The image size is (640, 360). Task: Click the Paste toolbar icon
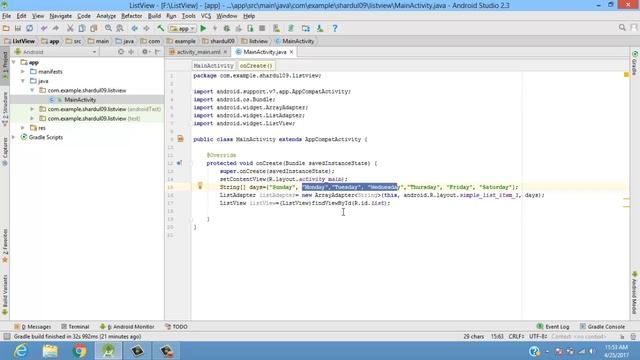point(93,28)
